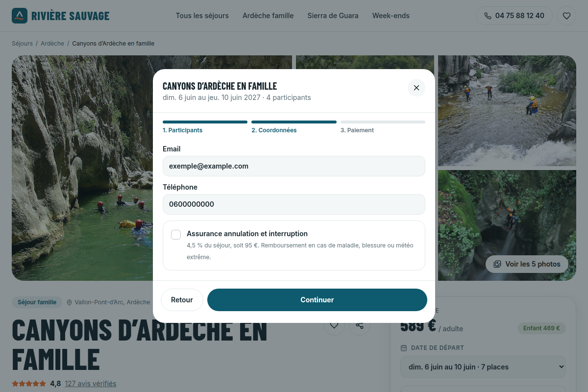Click the location pin icon near Vallon-Pont-d'Arc
The height and width of the screenshot is (392, 588).
pyautogui.click(x=69, y=302)
